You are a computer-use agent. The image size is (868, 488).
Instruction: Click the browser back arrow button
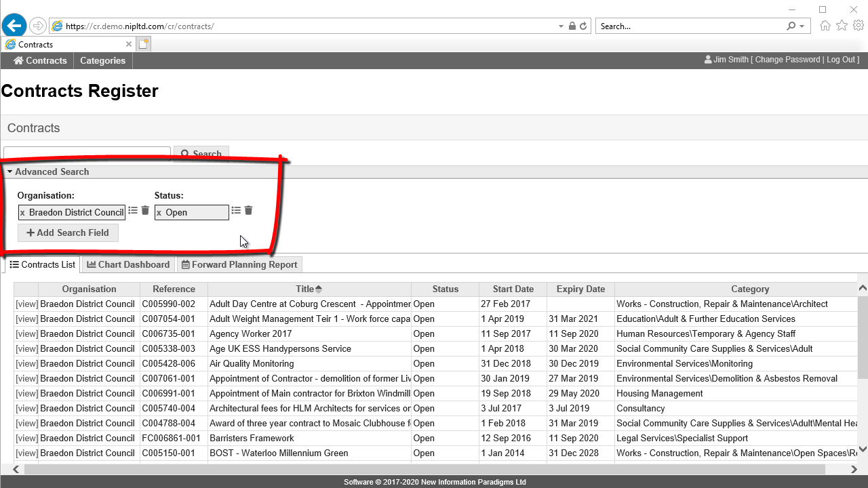coord(14,26)
